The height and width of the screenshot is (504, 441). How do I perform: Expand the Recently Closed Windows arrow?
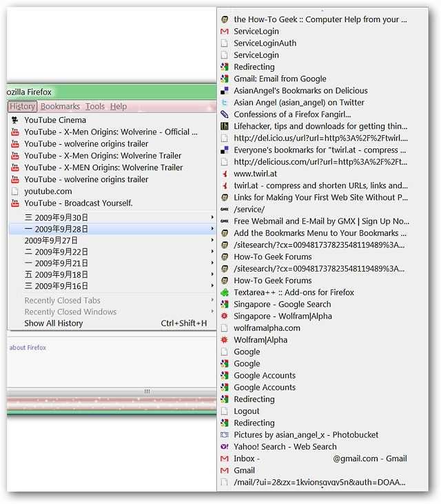[212, 312]
